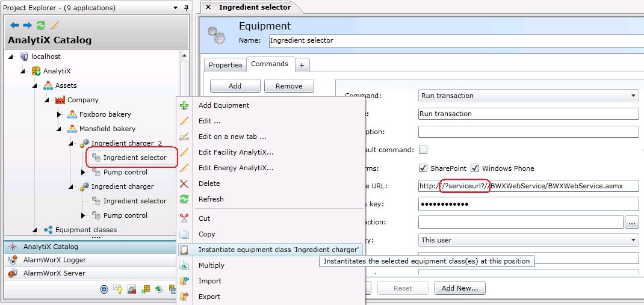Pin the Project Explorer panel
Image resolution: width=644 pixels, height=305 pixels.
(186, 8)
